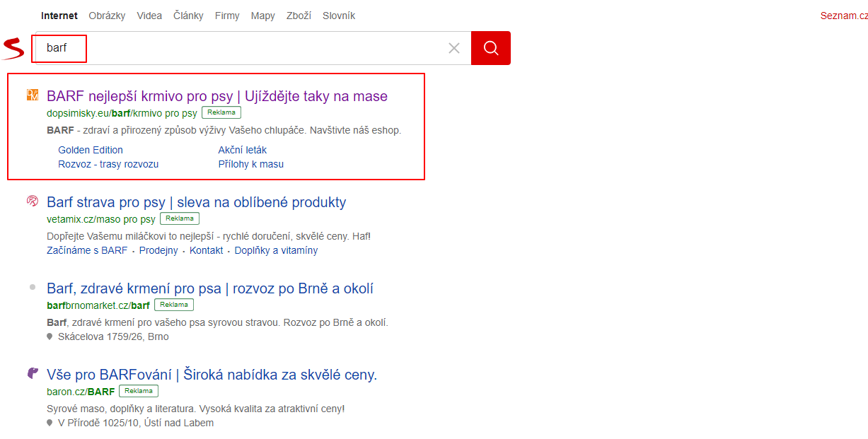Open the baron.cz/BARF URL link

coord(81,392)
